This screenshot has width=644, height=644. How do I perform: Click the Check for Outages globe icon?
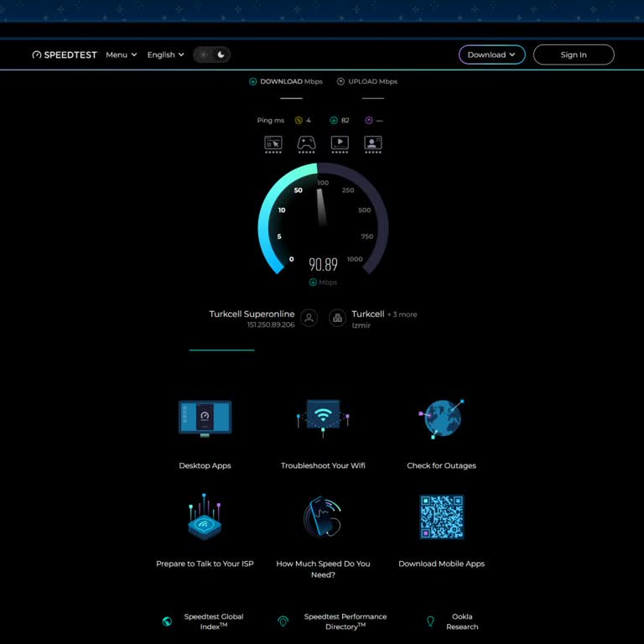tap(442, 418)
